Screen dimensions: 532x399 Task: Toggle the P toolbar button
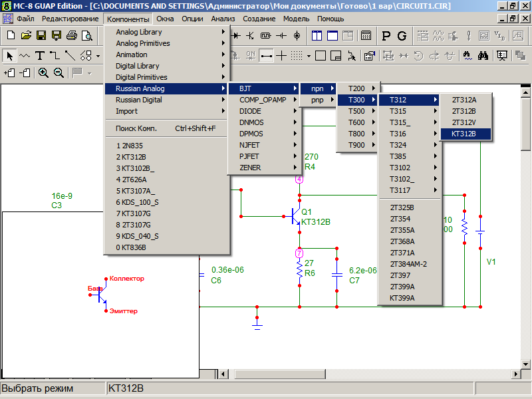386,35
